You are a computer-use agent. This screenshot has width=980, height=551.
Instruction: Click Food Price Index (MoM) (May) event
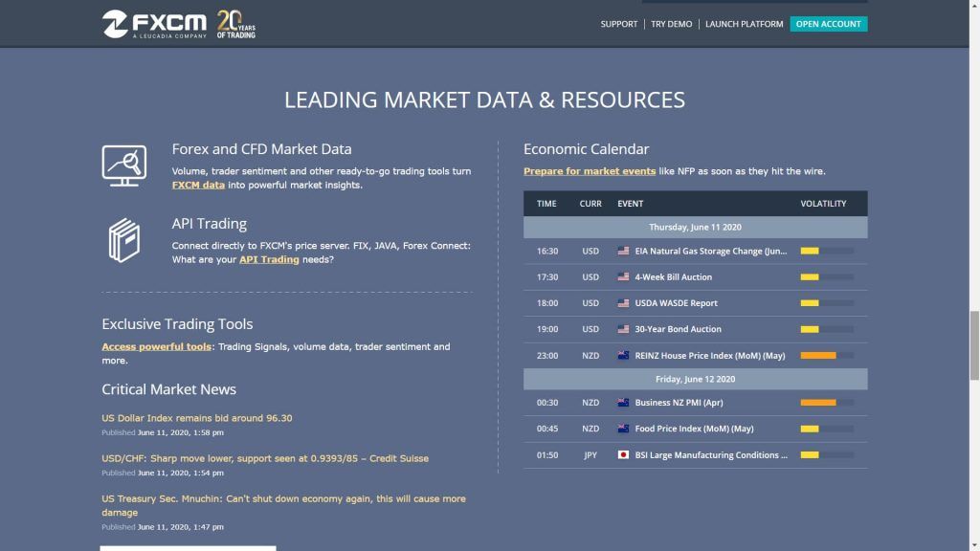point(695,429)
